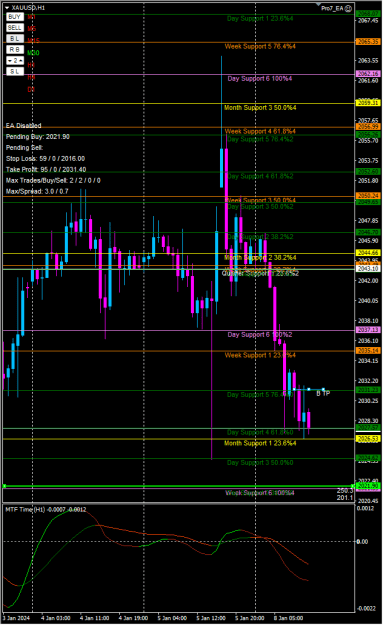Click the 'Day Support 3 50.0%0' line label
Image resolution: width=383 pixels, height=625 pixels.
[x=260, y=463]
